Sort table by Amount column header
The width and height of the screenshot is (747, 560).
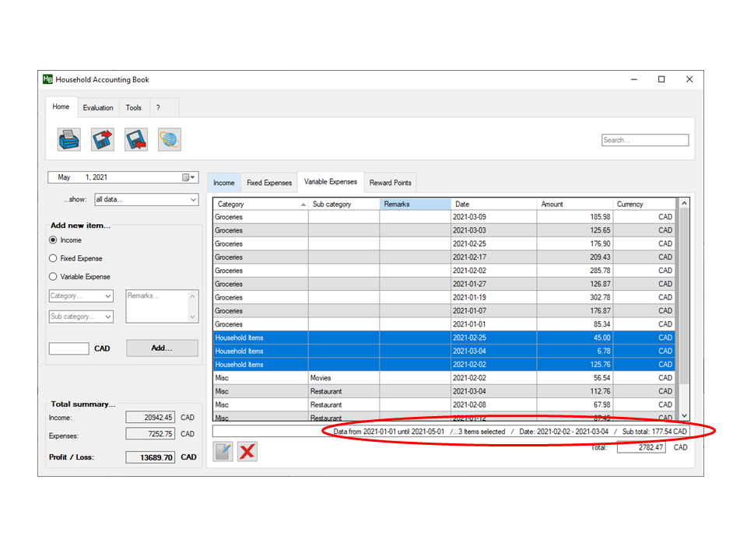point(574,204)
